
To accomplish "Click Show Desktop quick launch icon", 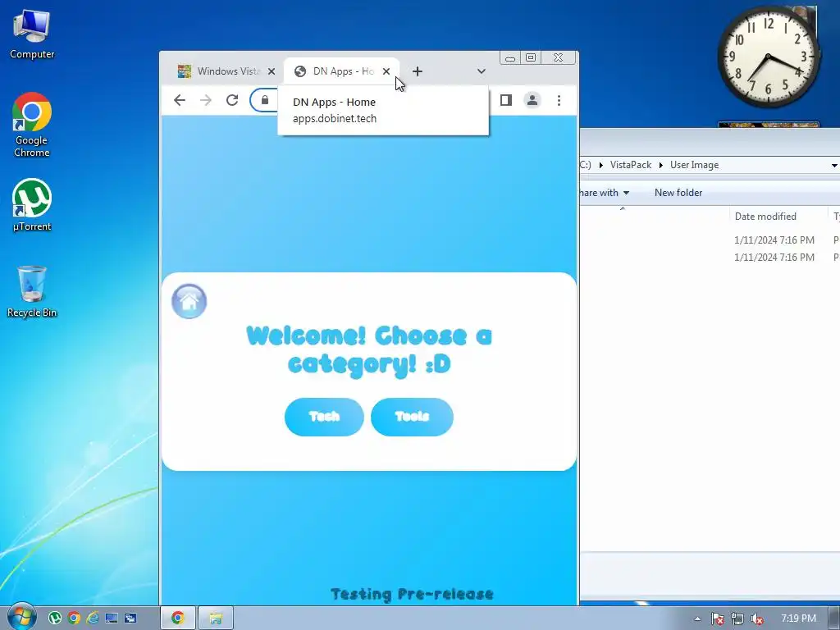I will (112, 619).
